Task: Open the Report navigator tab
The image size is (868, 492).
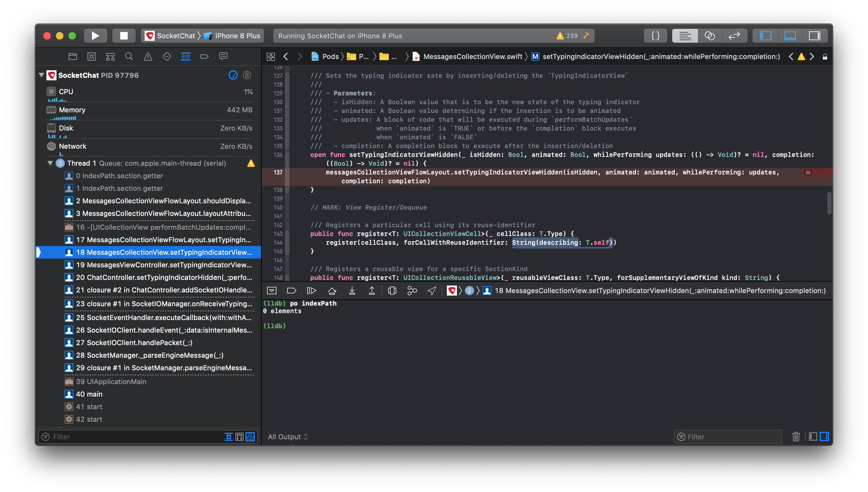Action: click(x=223, y=56)
